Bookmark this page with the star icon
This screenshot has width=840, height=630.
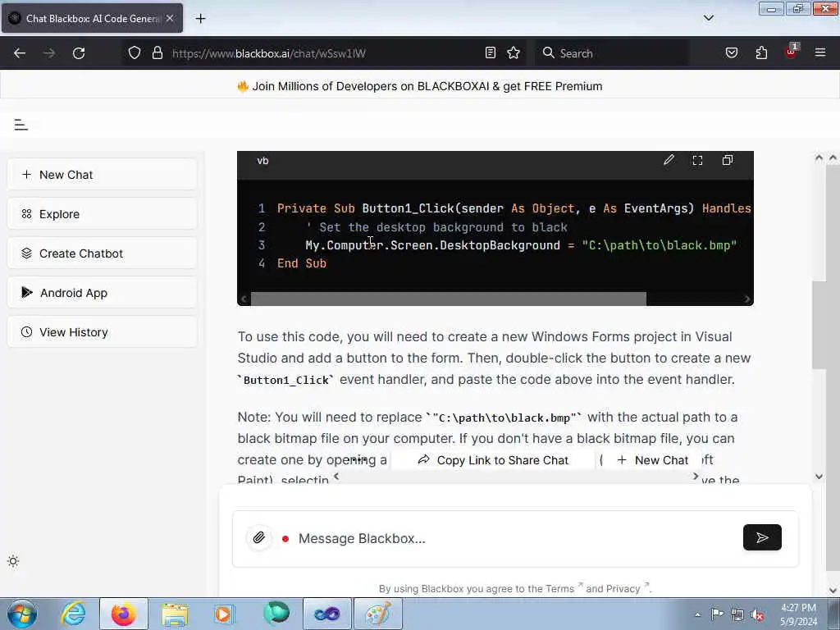pyautogui.click(x=514, y=52)
